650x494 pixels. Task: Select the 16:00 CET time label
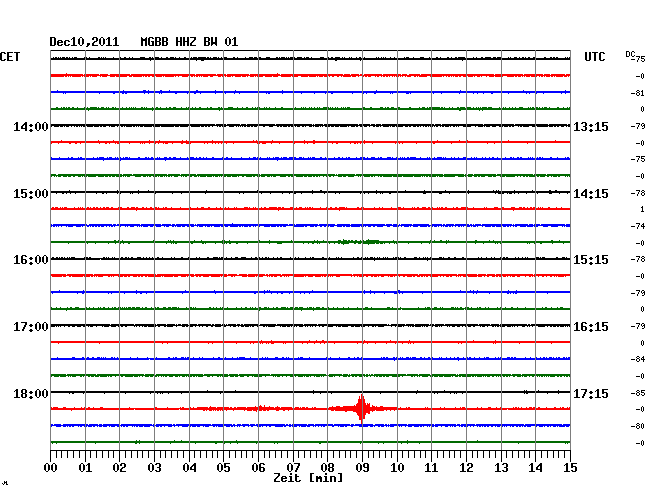click(x=31, y=260)
